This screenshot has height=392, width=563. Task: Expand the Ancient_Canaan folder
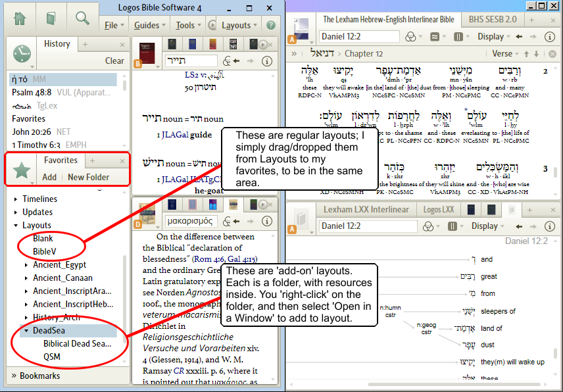click(26, 278)
